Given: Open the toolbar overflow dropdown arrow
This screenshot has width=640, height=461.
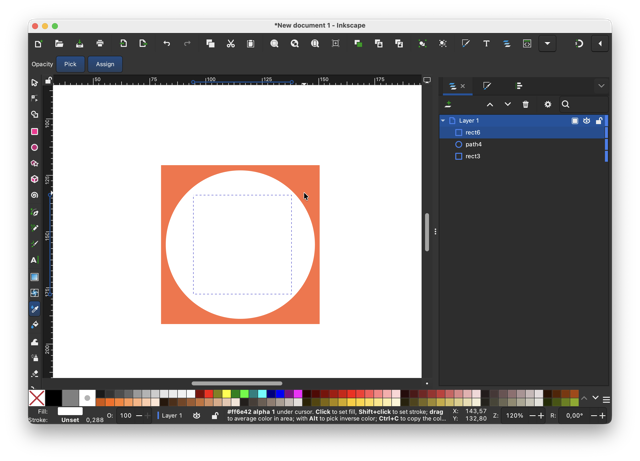Looking at the screenshot, I should point(547,44).
